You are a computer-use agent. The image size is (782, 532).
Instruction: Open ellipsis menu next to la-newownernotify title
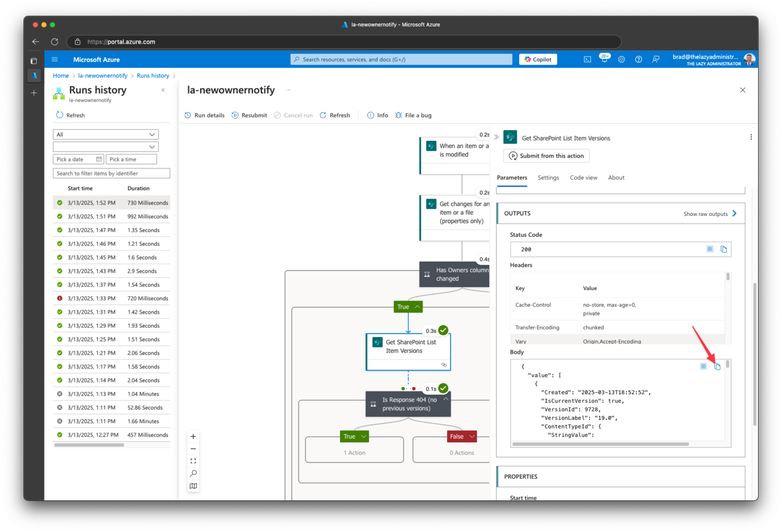(288, 90)
